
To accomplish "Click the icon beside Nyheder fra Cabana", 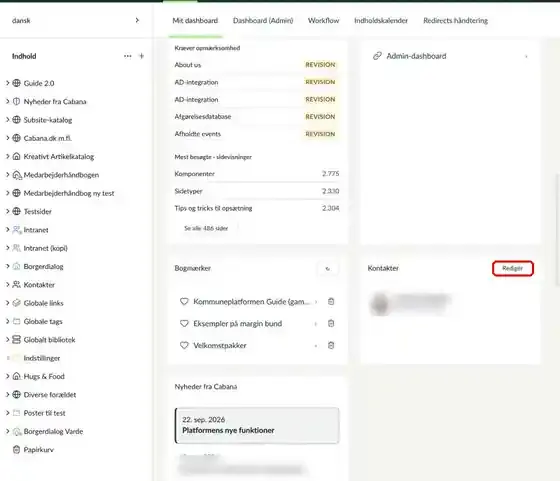I will coord(16,101).
